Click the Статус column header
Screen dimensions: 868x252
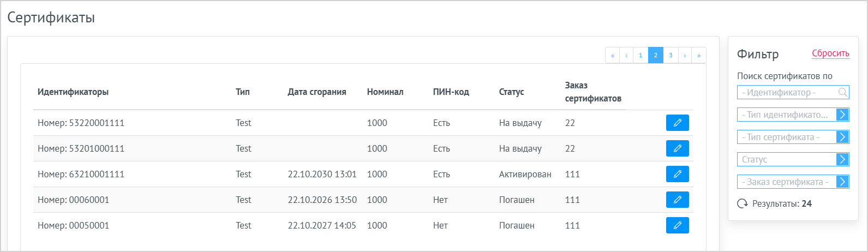pos(511,92)
